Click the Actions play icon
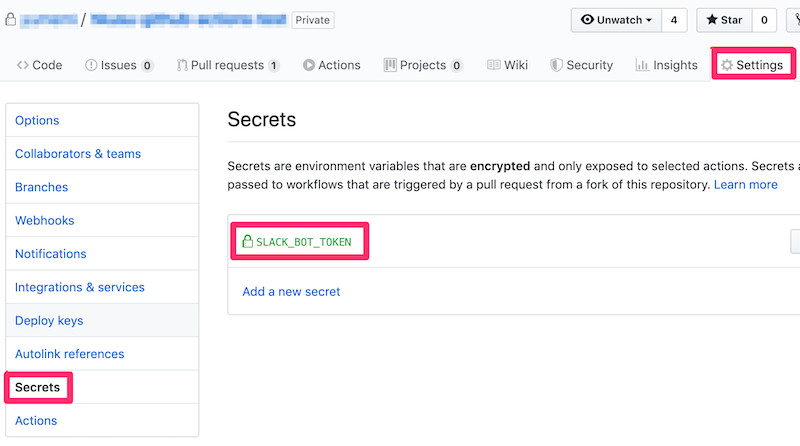This screenshot has width=800, height=446. 309,65
